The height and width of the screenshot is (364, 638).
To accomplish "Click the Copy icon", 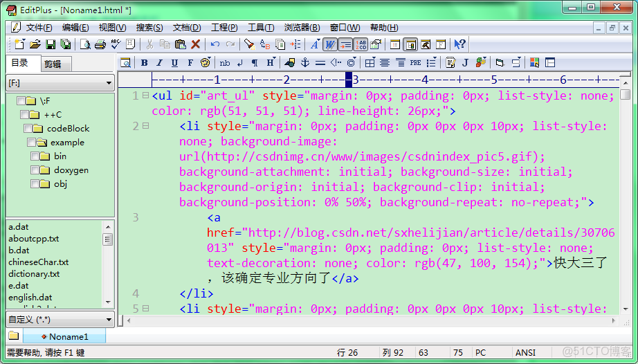I will 165,44.
